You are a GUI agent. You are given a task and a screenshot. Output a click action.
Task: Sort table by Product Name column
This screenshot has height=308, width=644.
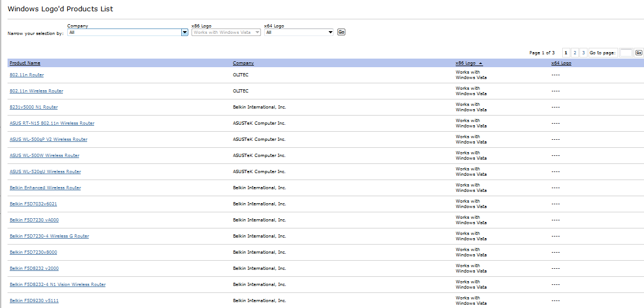[25, 63]
